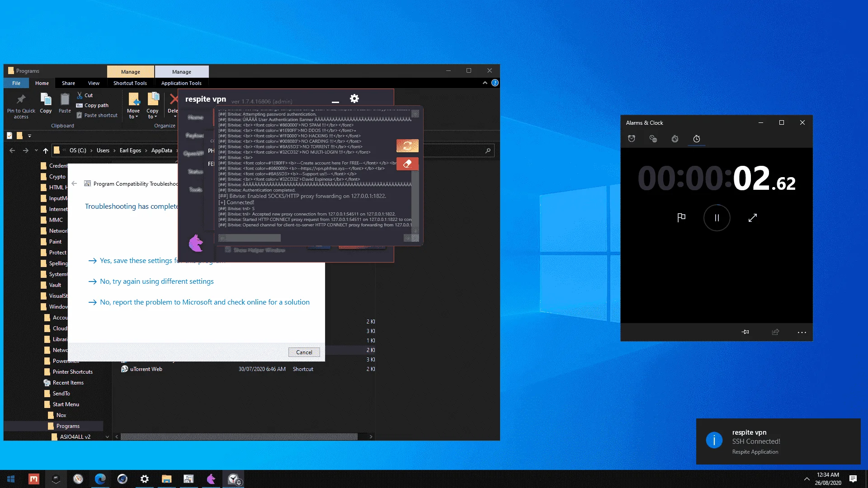The width and height of the screenshot is (868, 488).
Task: Open Alarms & Clock taskbar icon
Action: (x=233, y=479)
